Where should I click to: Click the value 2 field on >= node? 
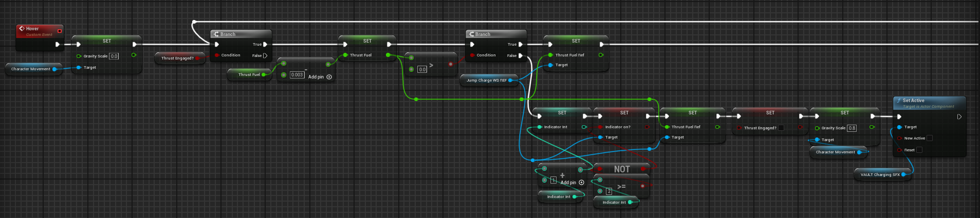[x=609, y=191]
